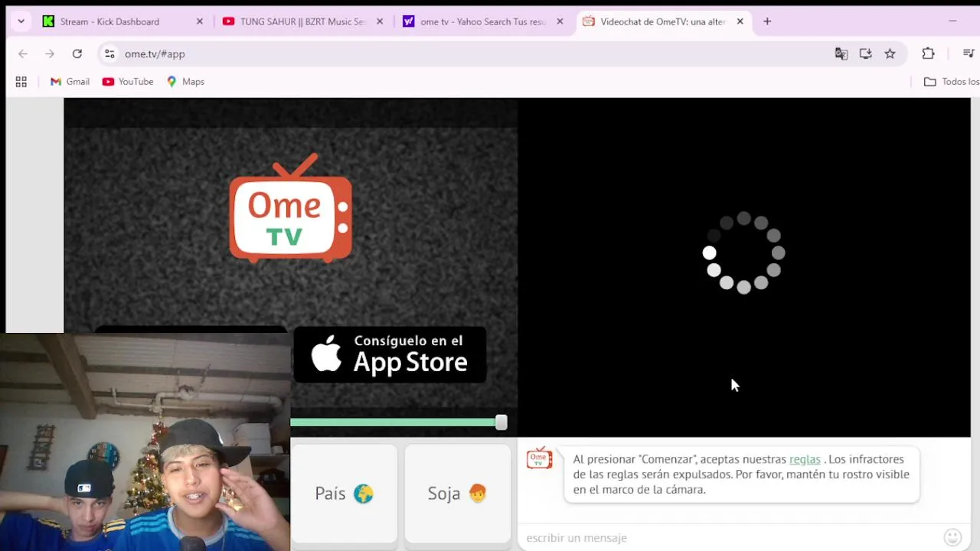980x551 pixels.
Task: Click the OmeTV avatar in chat
Action: 539,458
